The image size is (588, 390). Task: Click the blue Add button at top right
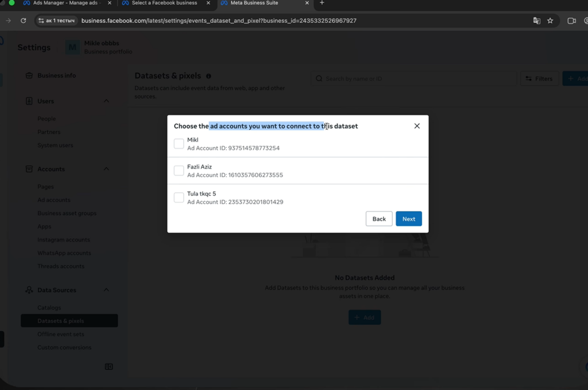pos(575,79)
